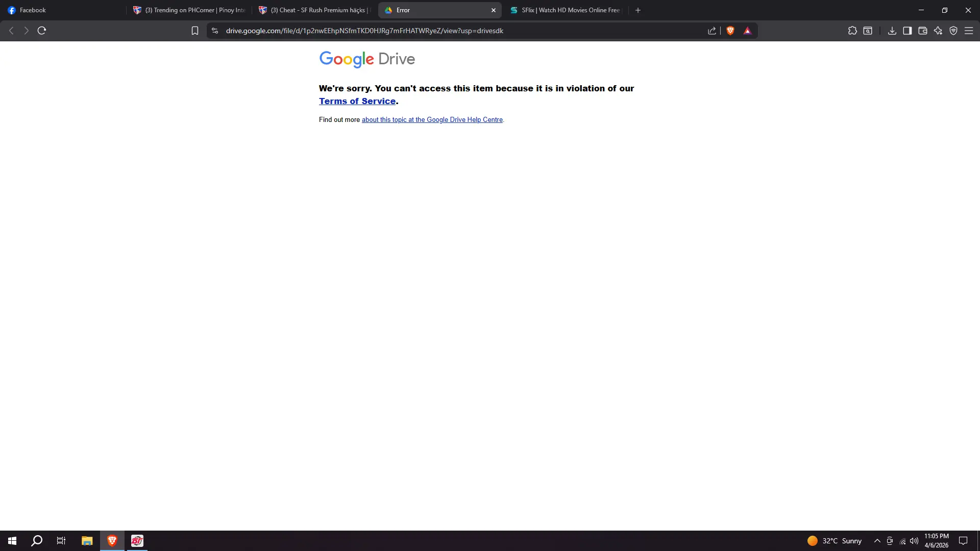Switch to the Facebook tab

[64, 10]
